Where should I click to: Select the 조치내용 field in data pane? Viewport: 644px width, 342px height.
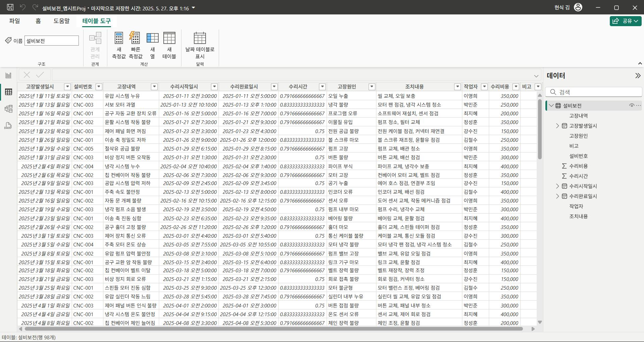coord(578,216)
